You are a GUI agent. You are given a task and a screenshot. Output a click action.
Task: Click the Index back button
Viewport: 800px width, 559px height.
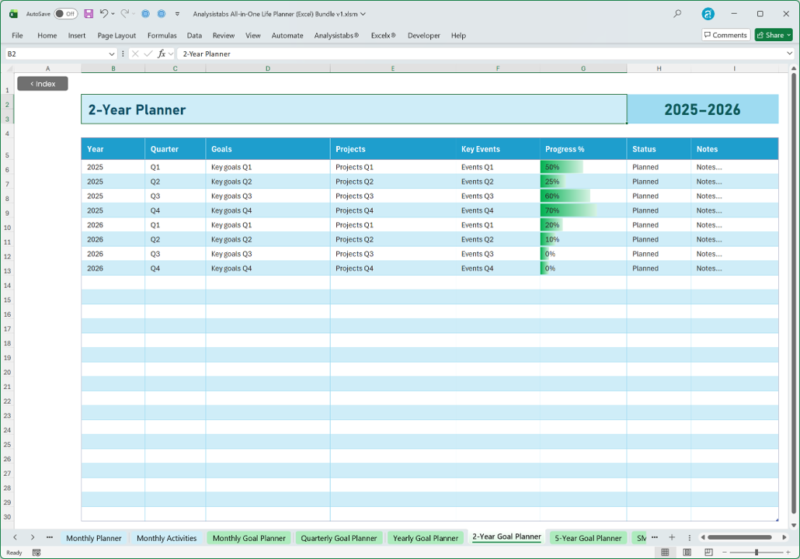pyautogui.click(x=42, y=83)
